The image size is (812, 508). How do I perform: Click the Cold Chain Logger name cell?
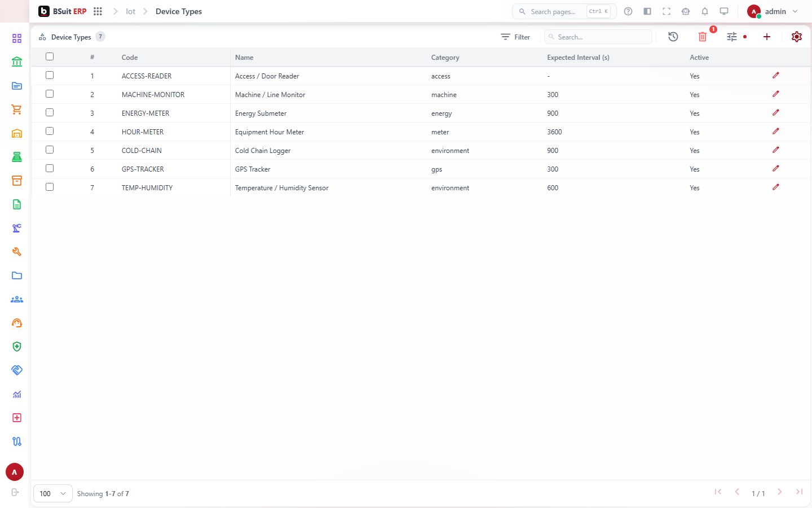[x=263, y=151]
